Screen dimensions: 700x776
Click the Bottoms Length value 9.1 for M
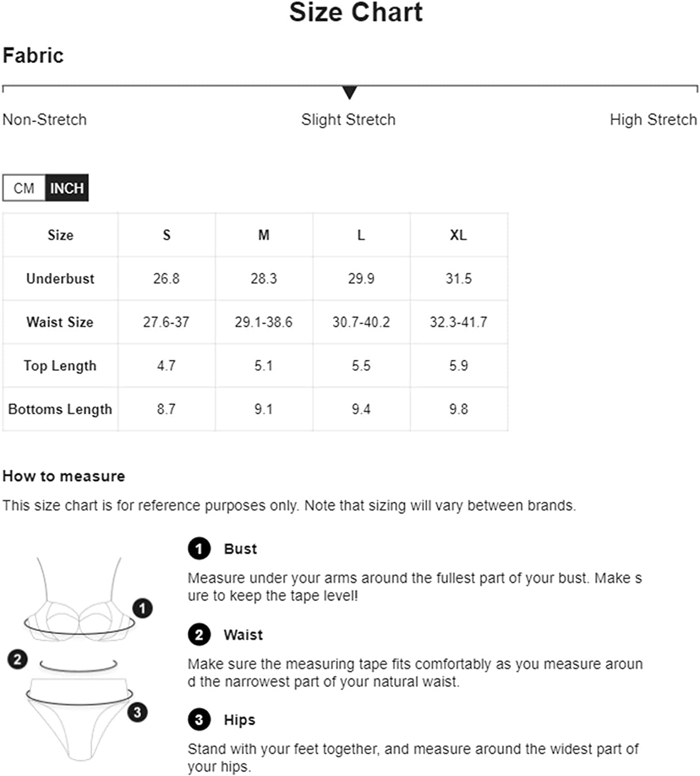pyautogui.click(x=264, y=409)
